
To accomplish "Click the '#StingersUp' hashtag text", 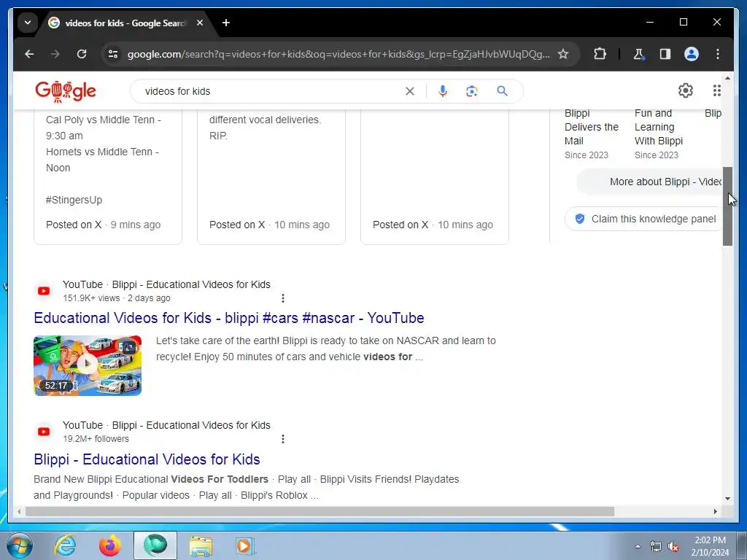I will (x=74, y=200).
